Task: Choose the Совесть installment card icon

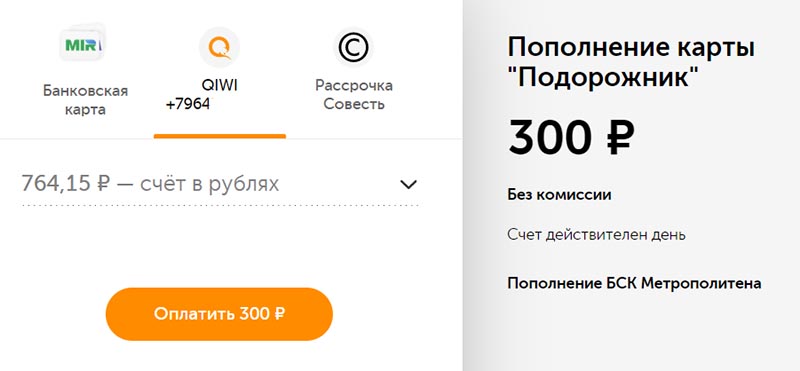Action: tap(354, 47)
